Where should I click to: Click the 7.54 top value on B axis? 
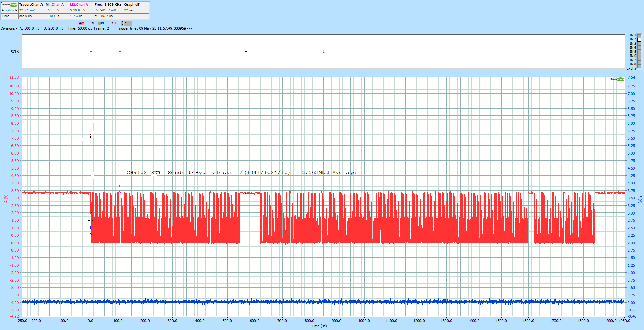point(631,78)
